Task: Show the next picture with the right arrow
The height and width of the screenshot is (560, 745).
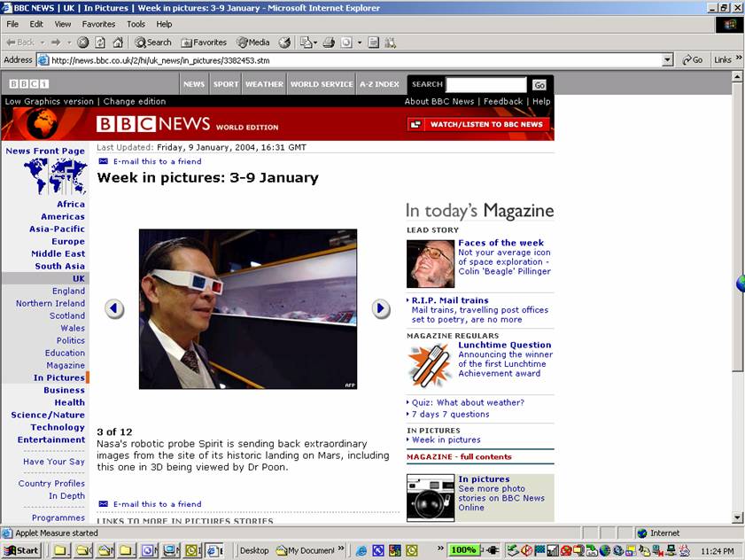Action: (381, 308)
